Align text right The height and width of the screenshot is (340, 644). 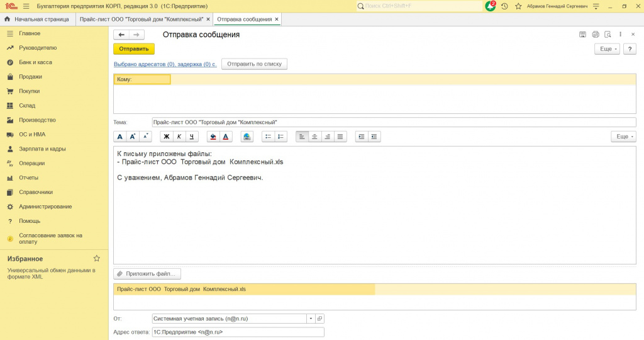point(327,137)
